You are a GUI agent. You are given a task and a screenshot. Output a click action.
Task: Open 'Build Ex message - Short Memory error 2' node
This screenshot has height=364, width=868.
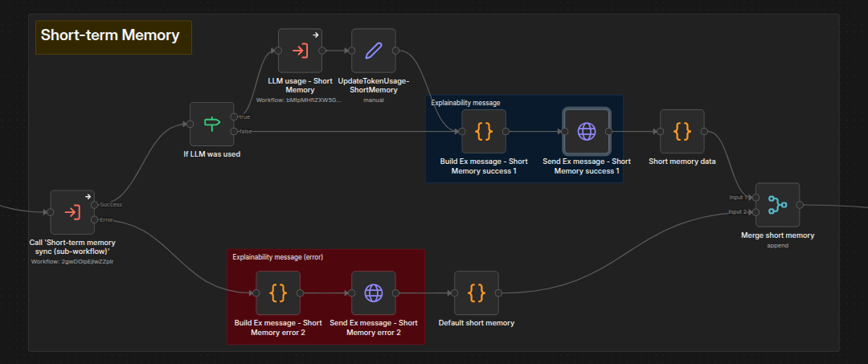(278, 293)
